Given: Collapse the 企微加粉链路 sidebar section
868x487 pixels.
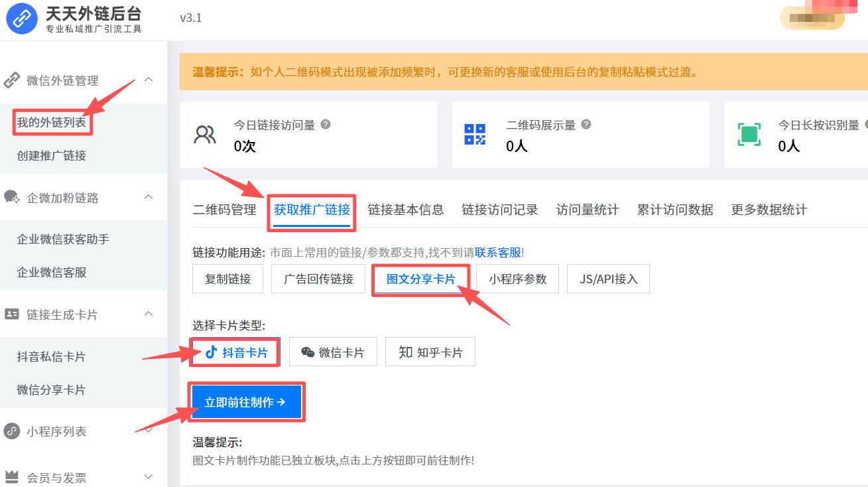Looking at the screenshot, I should [149, 197].
